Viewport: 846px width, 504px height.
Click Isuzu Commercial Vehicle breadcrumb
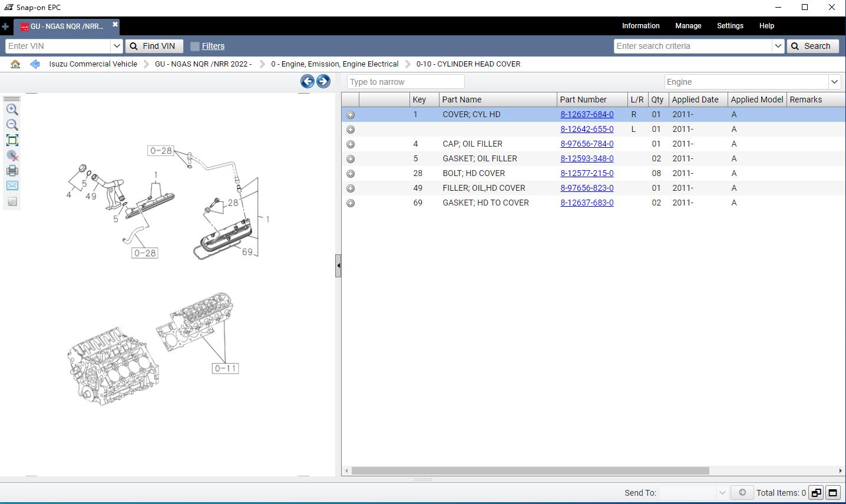click(93, 64)
